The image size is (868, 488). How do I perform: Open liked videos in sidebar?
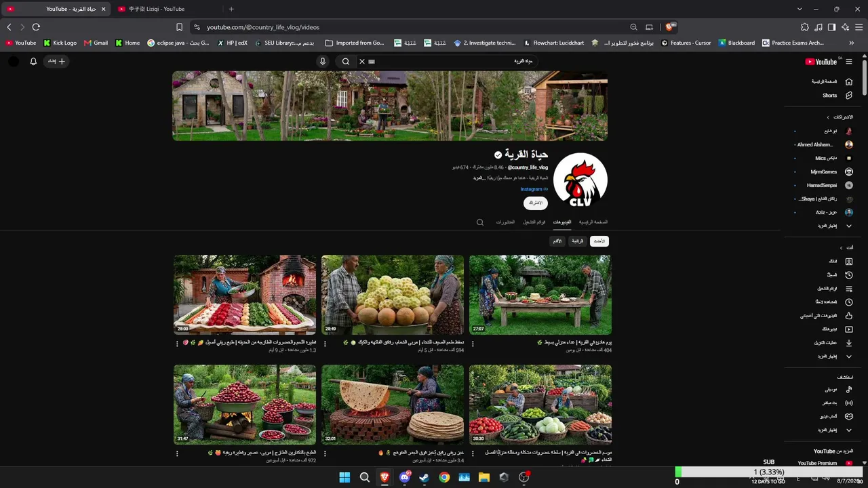[848, 316]
